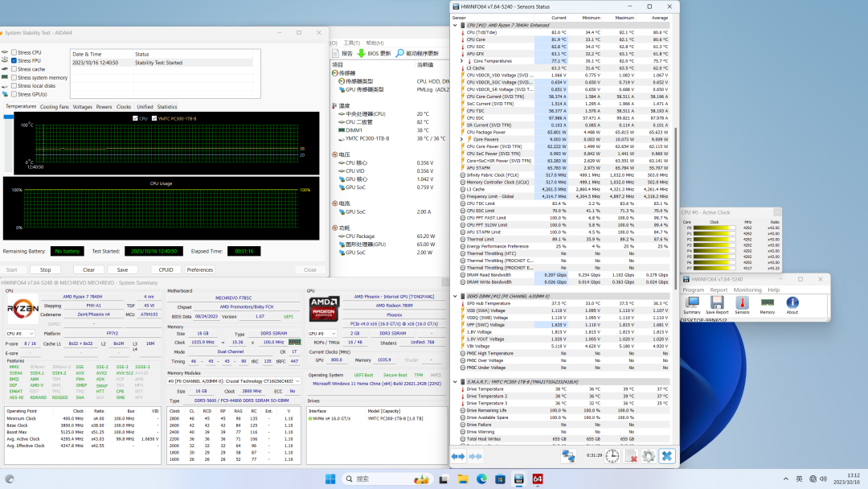This screenshot has height=489, width=868.
Task: Open the CPU #0 selector dropdown
Action: click(19, 333)
